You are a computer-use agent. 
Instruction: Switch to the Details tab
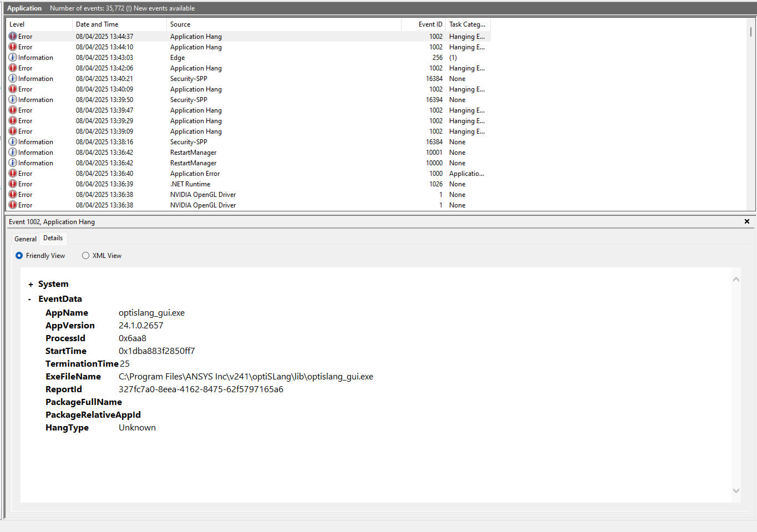coord(53,238)
